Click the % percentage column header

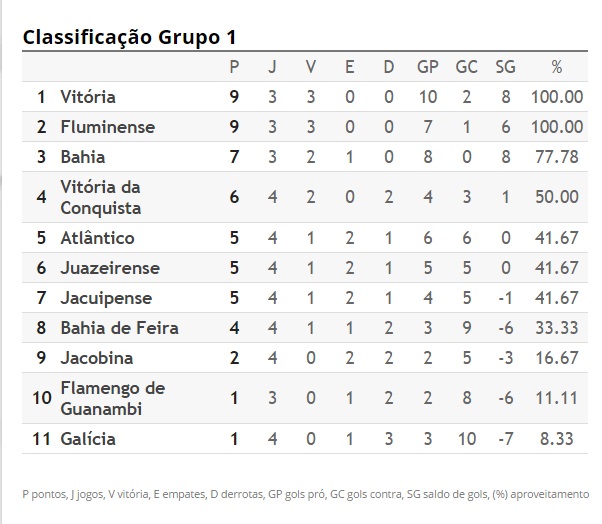pos(557,67)
